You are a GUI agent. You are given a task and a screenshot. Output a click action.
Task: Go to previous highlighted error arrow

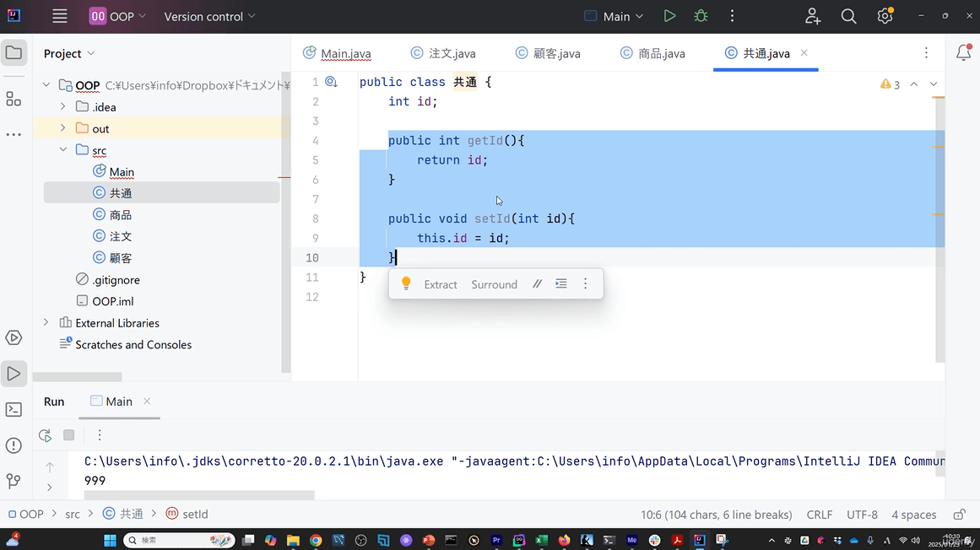tap(914, 84)
